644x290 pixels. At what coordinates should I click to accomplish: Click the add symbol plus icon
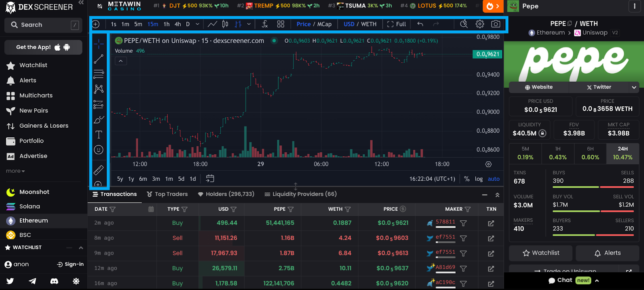click(96, 24)
